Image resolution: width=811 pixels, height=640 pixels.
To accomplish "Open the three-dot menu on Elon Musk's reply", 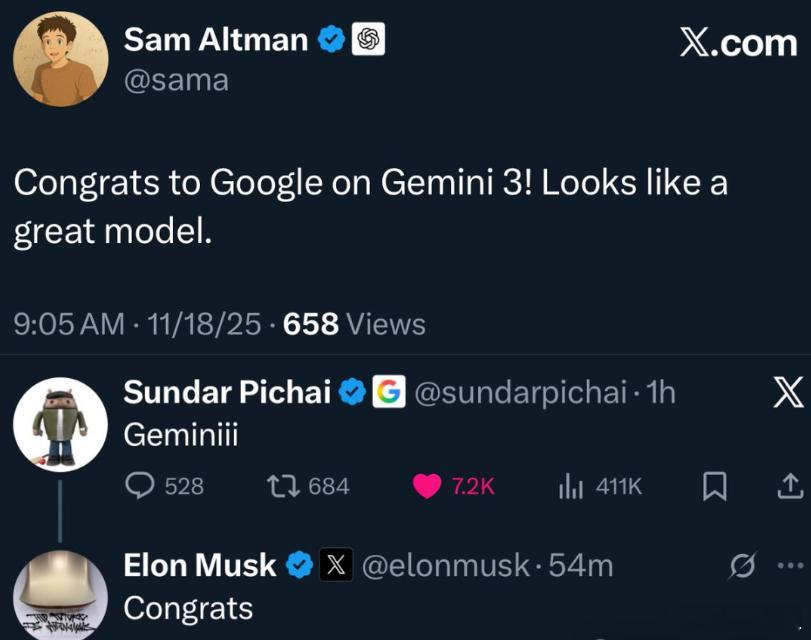I will pyautogui.click(x=790, y=565).
